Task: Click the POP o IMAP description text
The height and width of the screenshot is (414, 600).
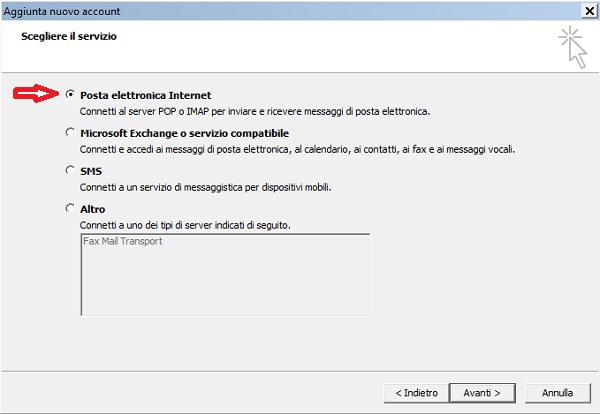Action: 255,111
